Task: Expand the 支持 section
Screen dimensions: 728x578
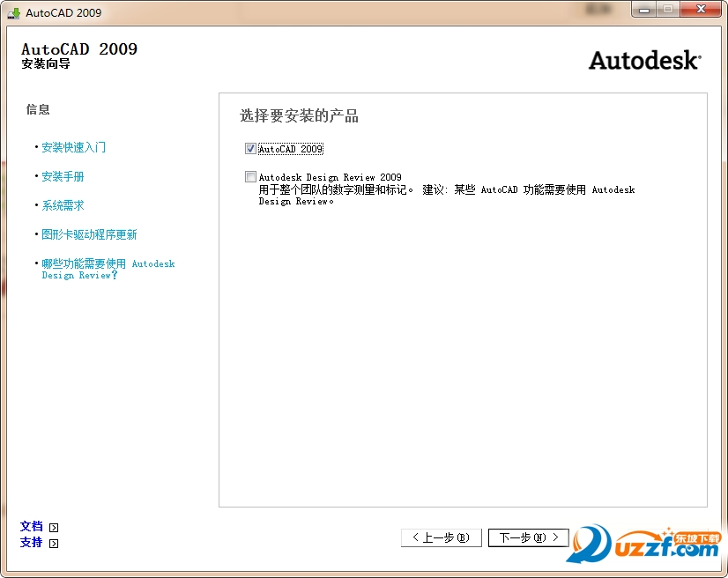Action: coord(31,542)
